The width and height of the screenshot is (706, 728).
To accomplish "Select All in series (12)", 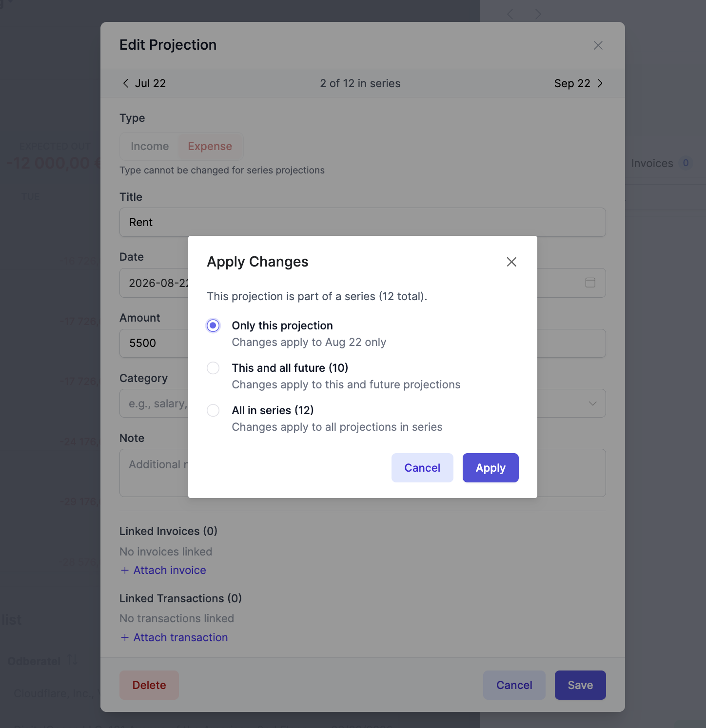I will pyautogui.click(x=213, y=410).
